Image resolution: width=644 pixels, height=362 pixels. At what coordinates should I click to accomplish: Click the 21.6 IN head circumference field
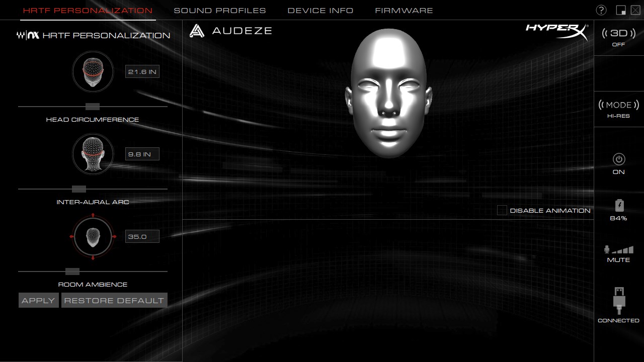(x=142, y=72)
